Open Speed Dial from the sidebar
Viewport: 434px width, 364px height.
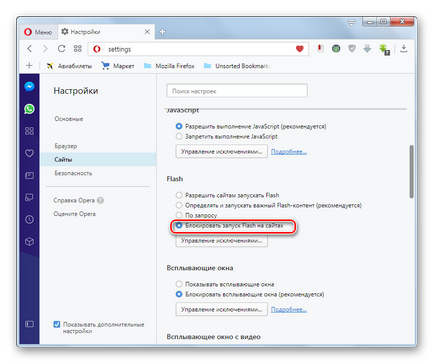click(29, 131)
